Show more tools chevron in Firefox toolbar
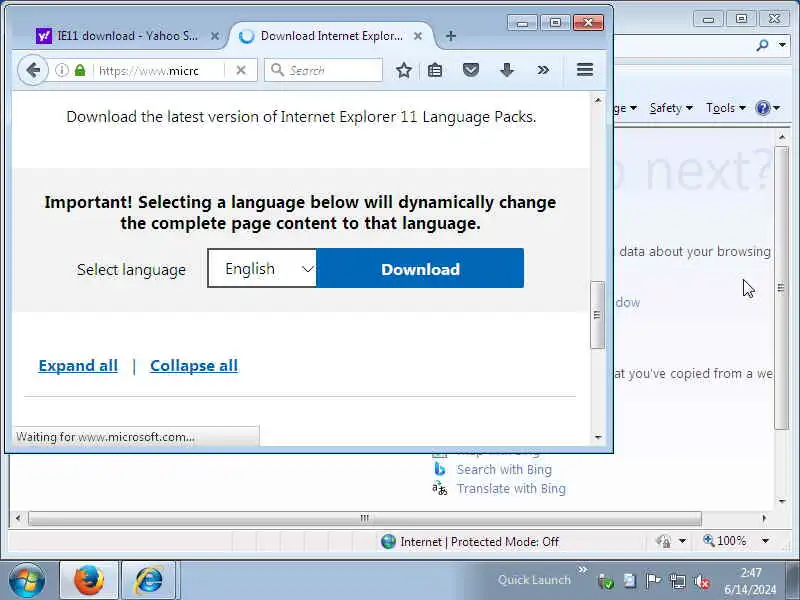 (543, 70)
